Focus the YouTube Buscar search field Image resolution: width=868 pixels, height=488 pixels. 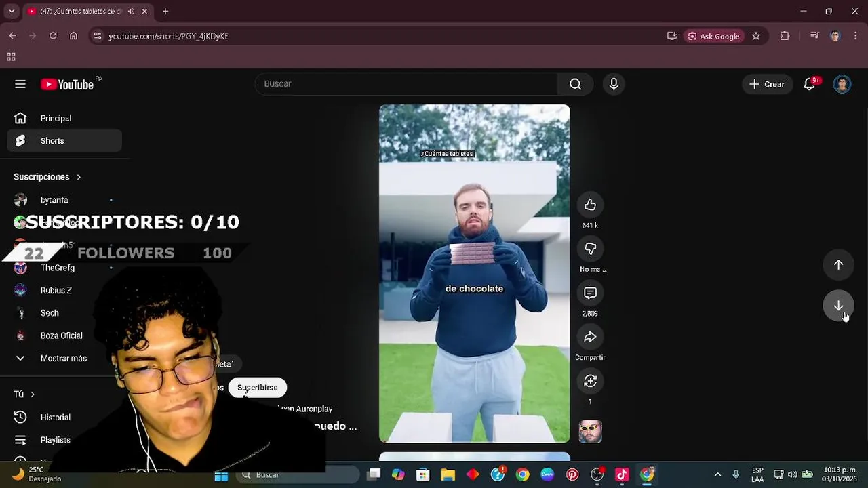point(406,84)
